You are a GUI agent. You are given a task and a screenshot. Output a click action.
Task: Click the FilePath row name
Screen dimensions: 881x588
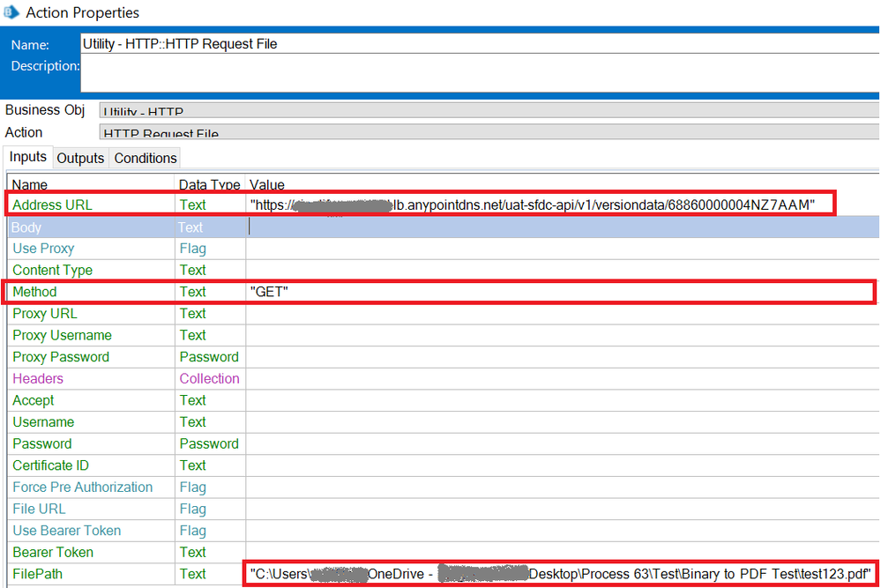pos(37,574)
